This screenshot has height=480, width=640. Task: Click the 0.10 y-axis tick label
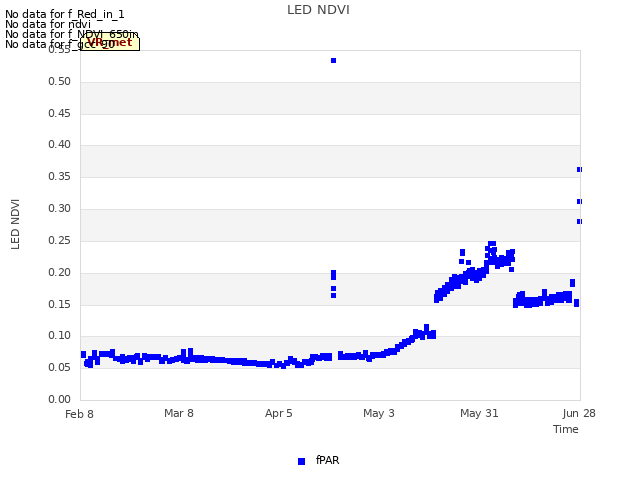[x=60, y=336]
